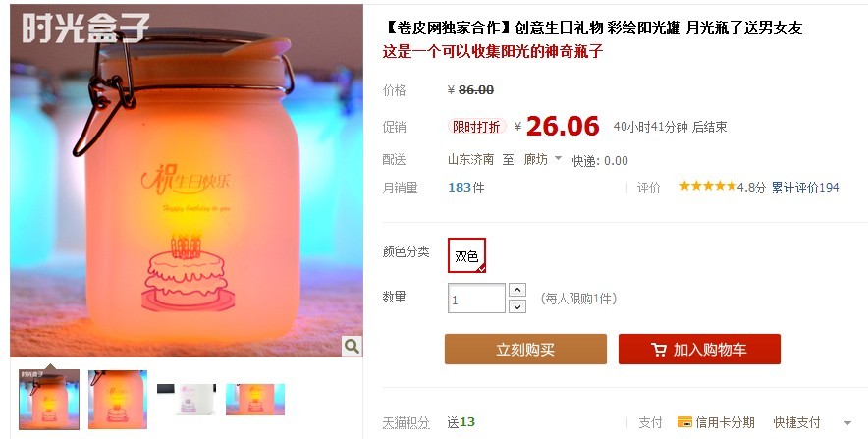Click the 限时打折 promotion tag
868x439 pixels.
[476, 127]
